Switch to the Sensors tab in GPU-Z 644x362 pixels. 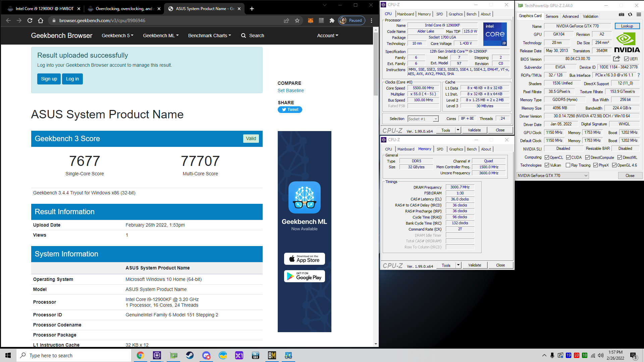pos(552,16)
